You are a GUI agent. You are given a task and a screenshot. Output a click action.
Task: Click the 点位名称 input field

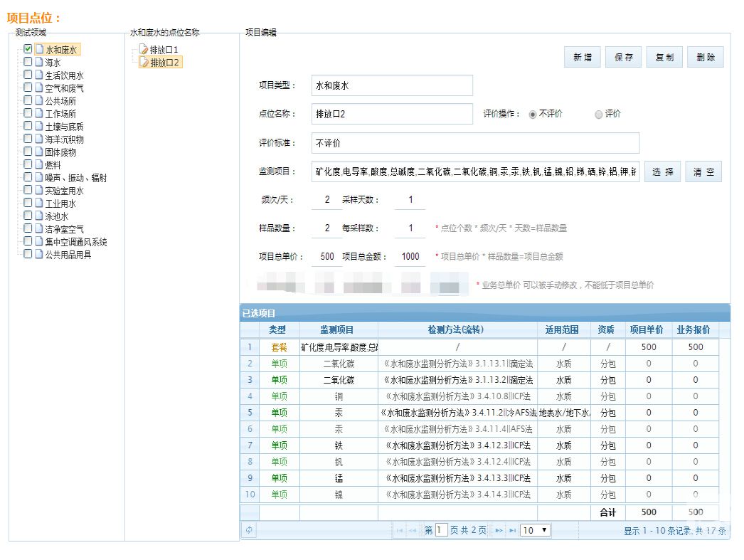(392, 114)
